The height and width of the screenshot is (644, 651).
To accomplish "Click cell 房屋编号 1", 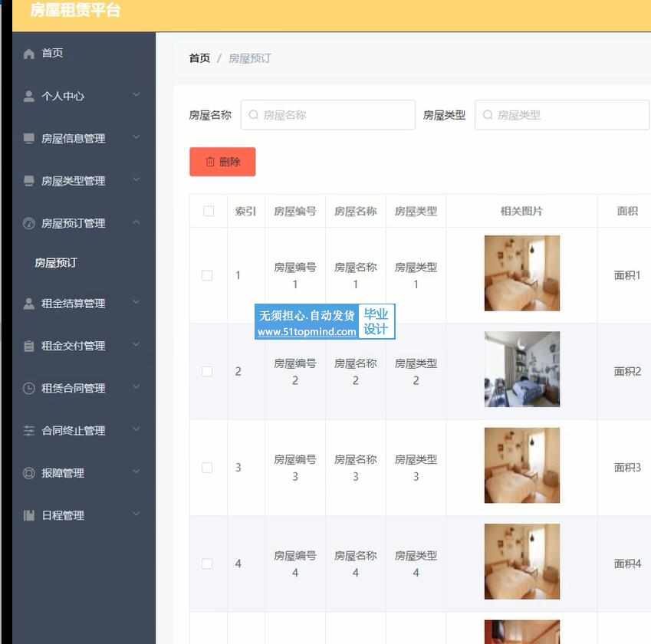I will tap(295, 275).
